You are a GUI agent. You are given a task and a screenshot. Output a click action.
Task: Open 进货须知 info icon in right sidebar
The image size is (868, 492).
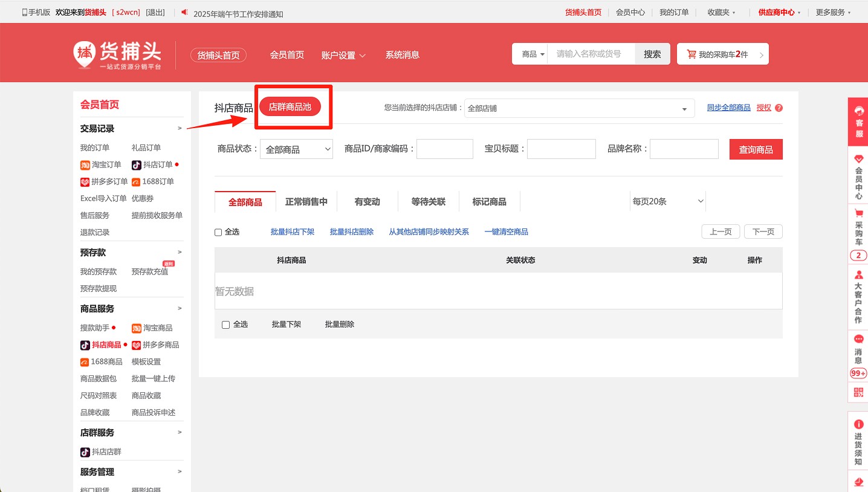pos(858,424)
